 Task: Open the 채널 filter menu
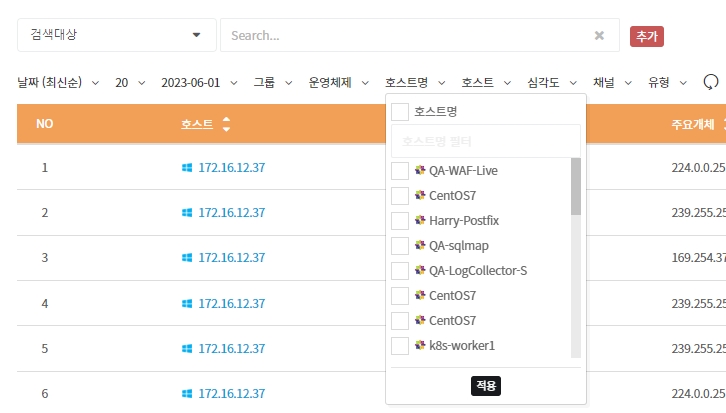[612, 83]
